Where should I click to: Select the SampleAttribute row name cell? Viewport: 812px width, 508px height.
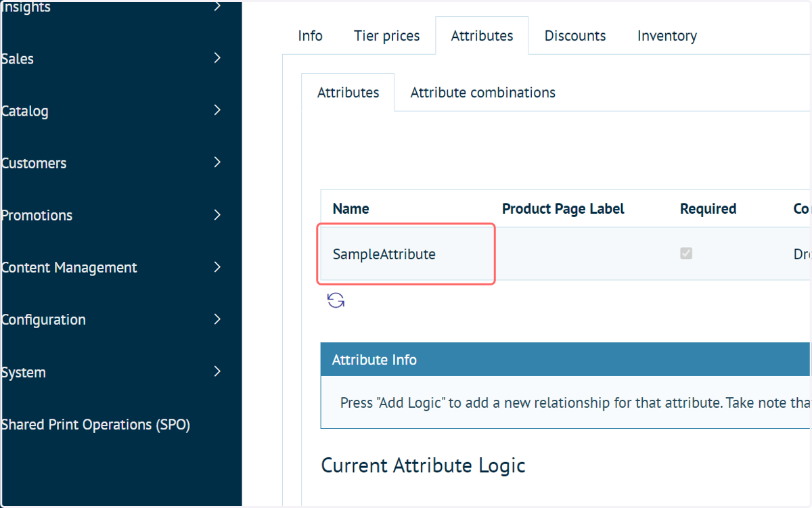tap(406, 254)
